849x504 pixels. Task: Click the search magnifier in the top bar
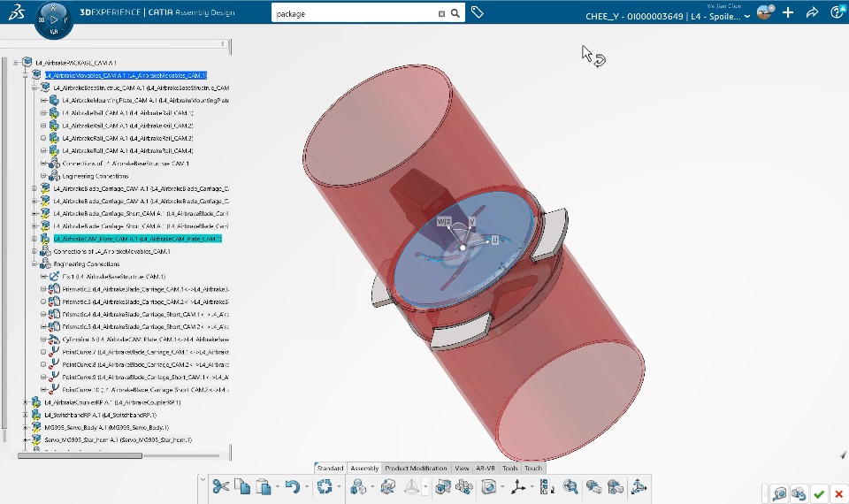(455, 13)
